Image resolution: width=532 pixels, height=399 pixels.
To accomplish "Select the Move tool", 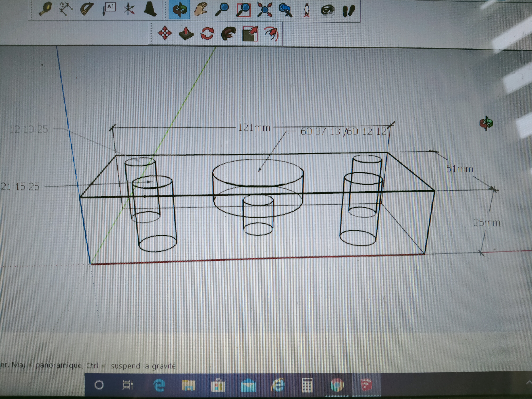I will [x=165, y=33].
